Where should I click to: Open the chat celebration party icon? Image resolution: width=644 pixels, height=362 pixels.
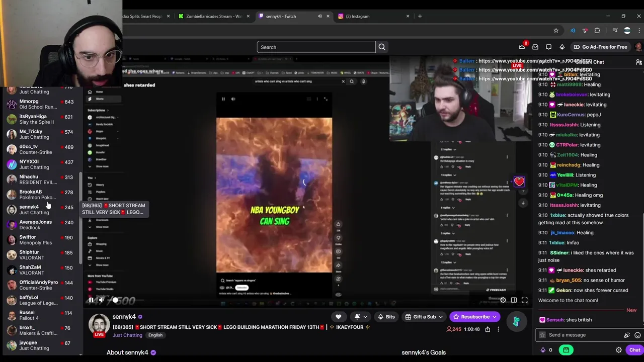point(627,335)
